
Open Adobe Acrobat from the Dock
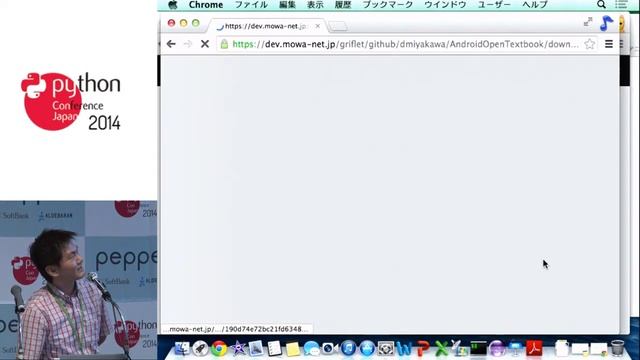(x=534, y=349)
